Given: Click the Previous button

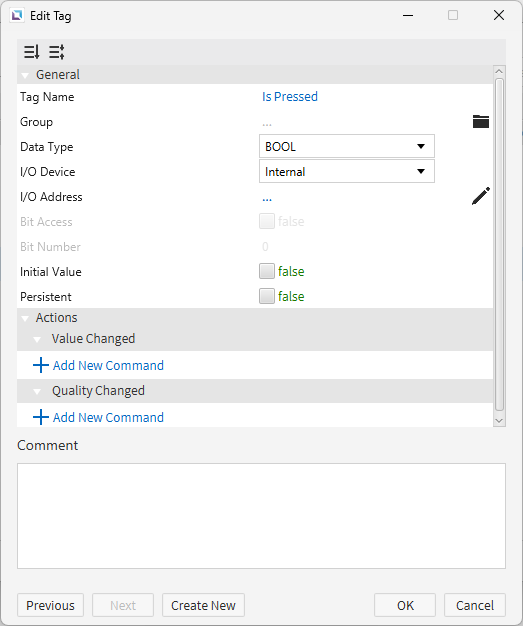Looking at the screenshot, I should click(x=50, y=605).
